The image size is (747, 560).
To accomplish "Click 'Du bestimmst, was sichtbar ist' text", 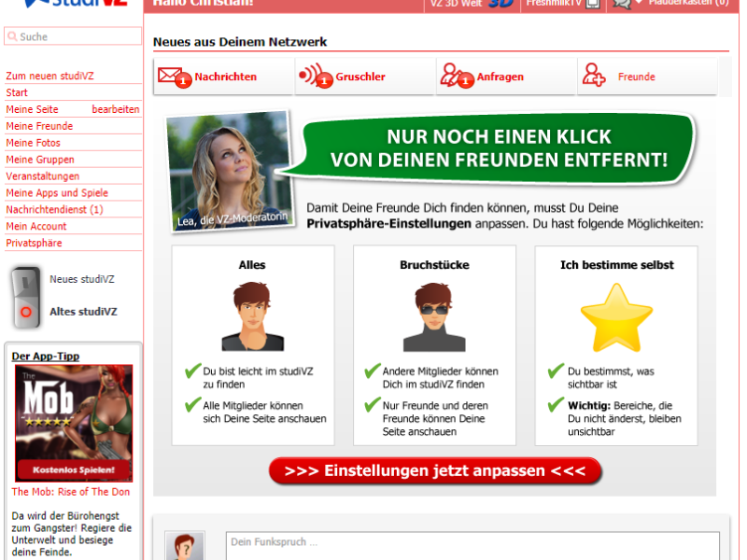I will 611,378.
